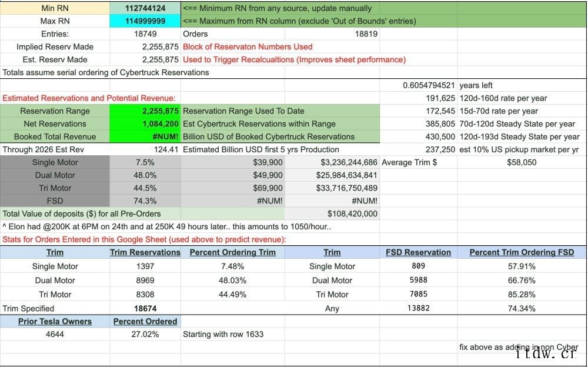Select Dual Motor trim reservations 8969
Image resolution: width=588 pixels, height=367 pixels.
145,281
